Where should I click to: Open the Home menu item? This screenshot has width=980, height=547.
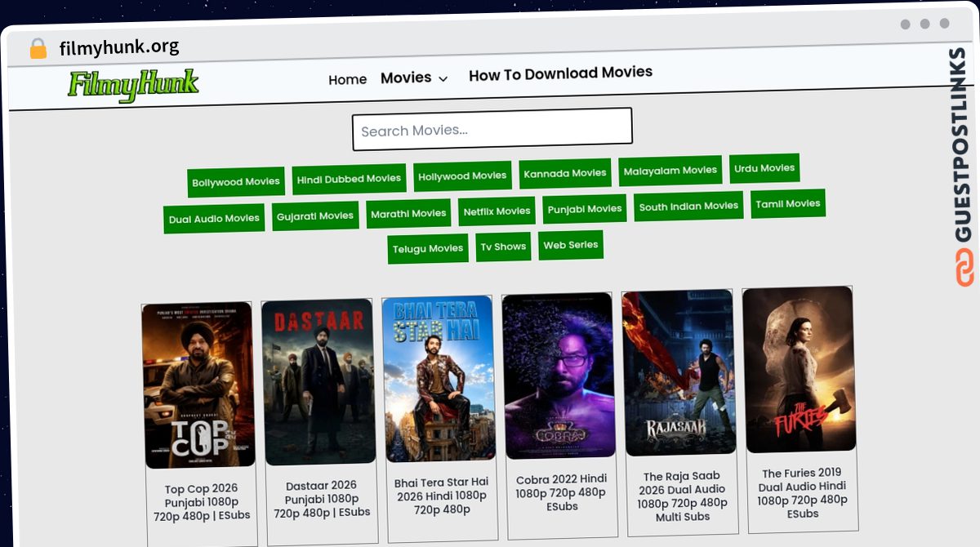click(348, 79)
